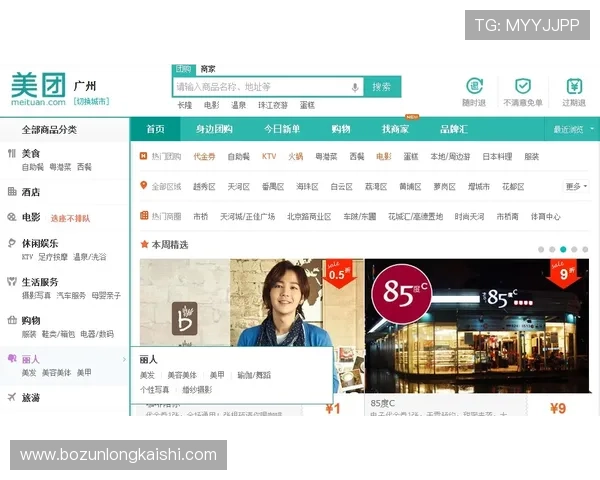Expand the 更多 districts dropdown

coord(576,186)
